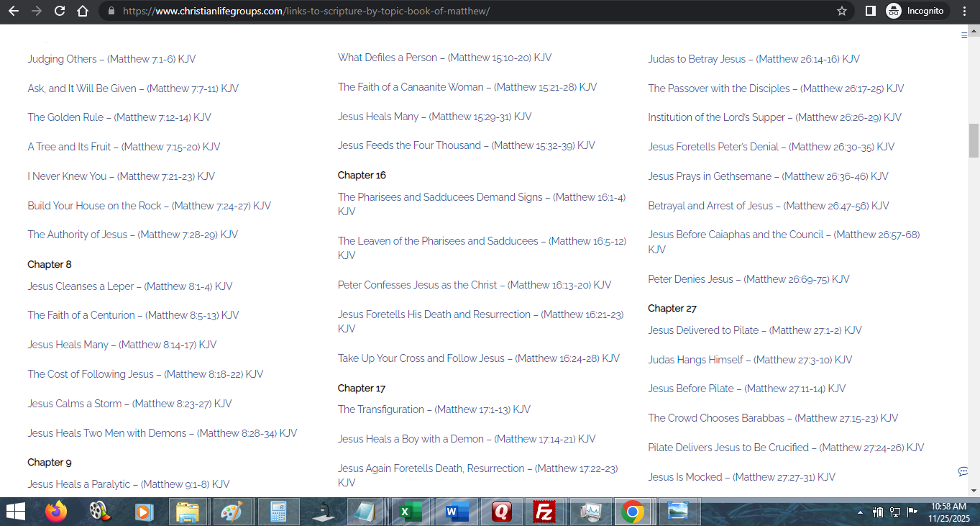Open the Incognito profile indicator
This screenshot has height=526, width=980.
915,12
